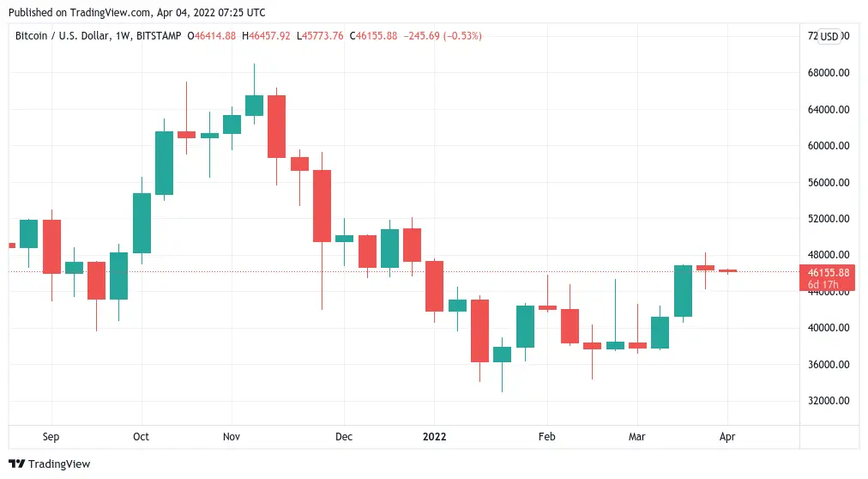Screen dimensions: 868x479
Task: Click the 52000.00 price axis label
Action: [829, 219]
